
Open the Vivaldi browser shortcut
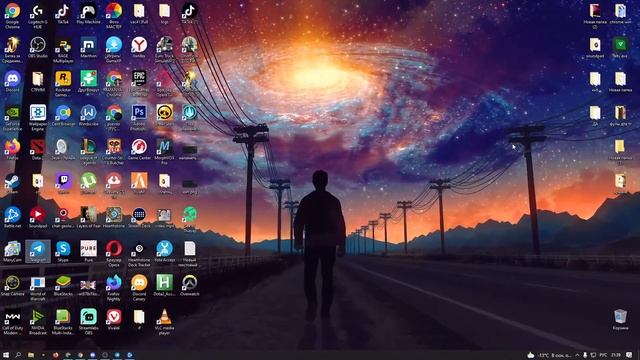[x=113, y=320]
